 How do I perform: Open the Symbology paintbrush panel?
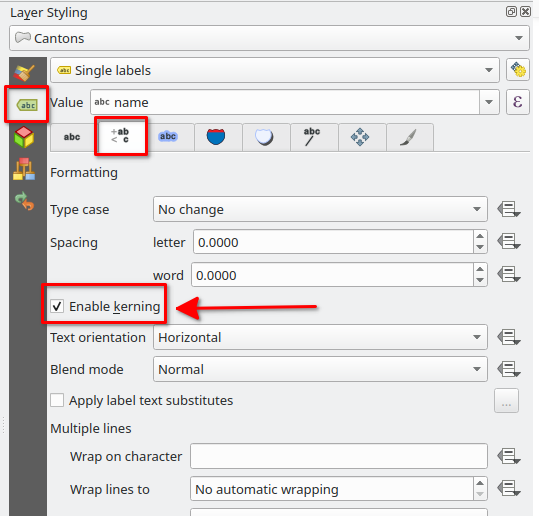[x=24, y=73]
